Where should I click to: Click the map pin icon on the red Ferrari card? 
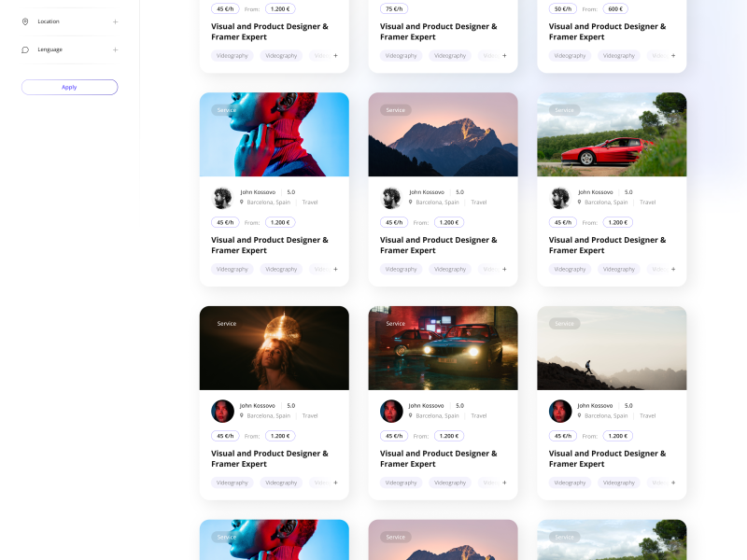579,202
